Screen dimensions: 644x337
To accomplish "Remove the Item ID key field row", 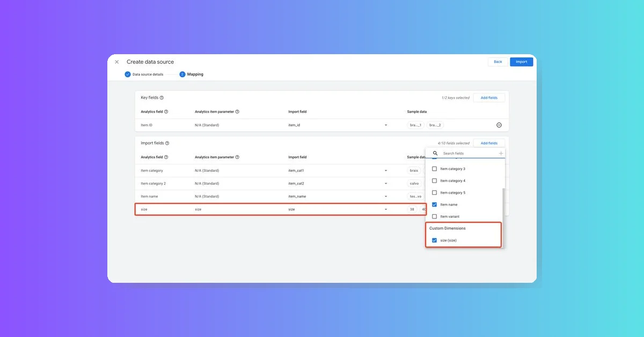I will click(x=499, y=125).
